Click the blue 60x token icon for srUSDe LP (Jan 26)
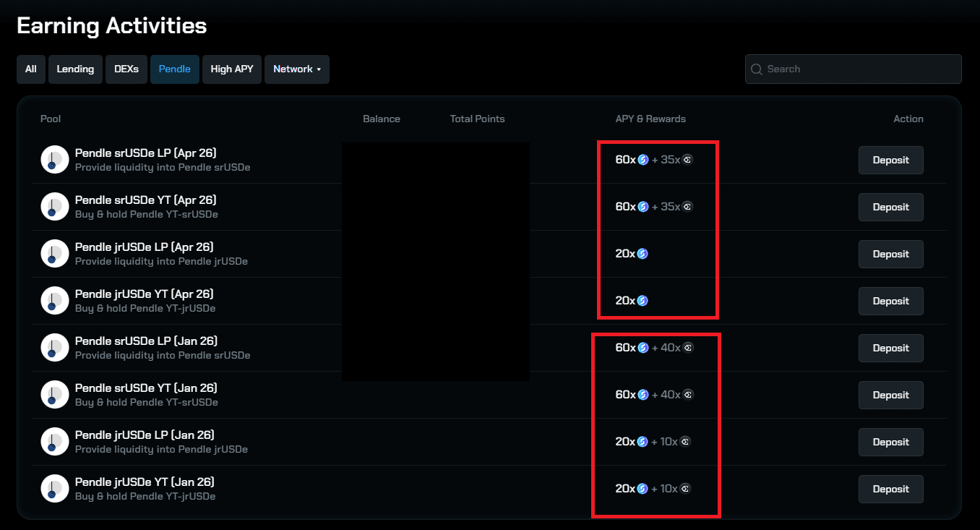The width and height of the screenshot is (980, 530). click(643, 348)
